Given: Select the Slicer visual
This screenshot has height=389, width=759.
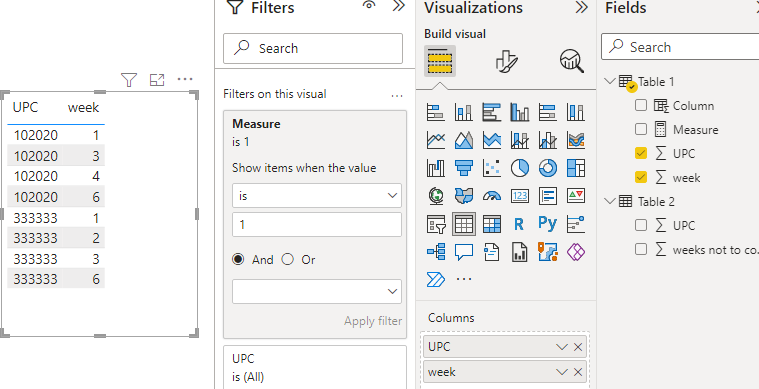Looking at the screenshot, I should [436, 224].
